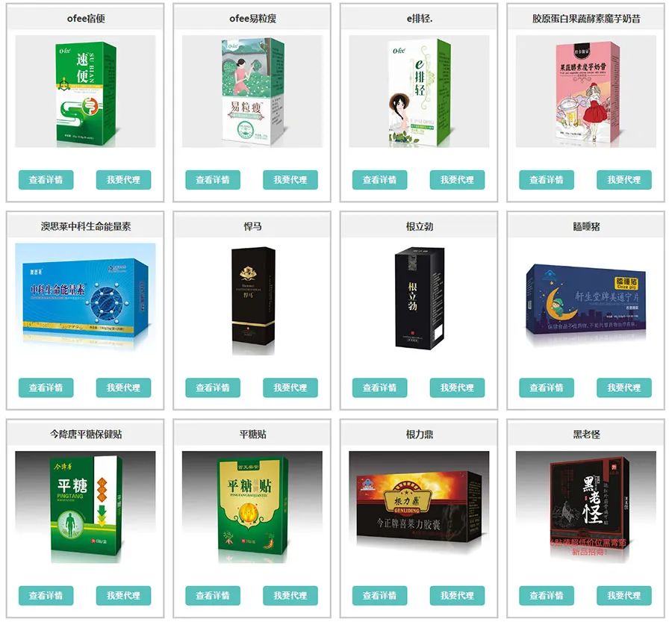Screen dimensions: 672x622
Task: Open the 澳思莱中科生命能量素 product picture
Action: click(x=85, y=299)
